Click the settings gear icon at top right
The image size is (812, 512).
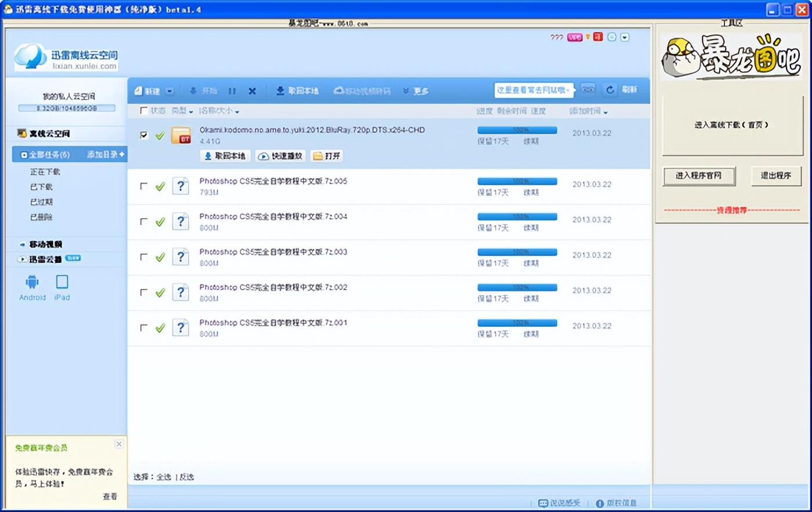click(612, 37)
